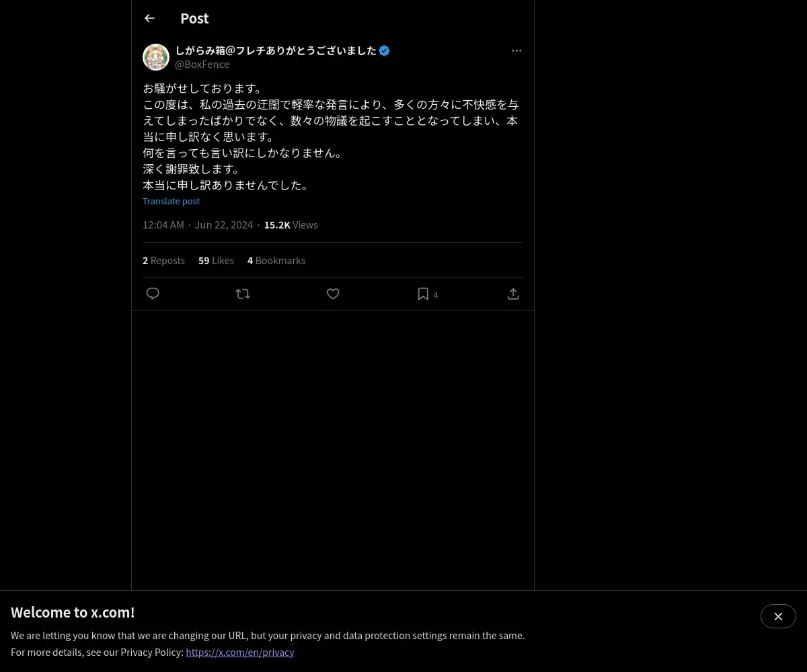807x672 pixels.
Task: Click the 12:04 AM Jun 22, 2024 timestamp
Action: (x=198, y=224)
